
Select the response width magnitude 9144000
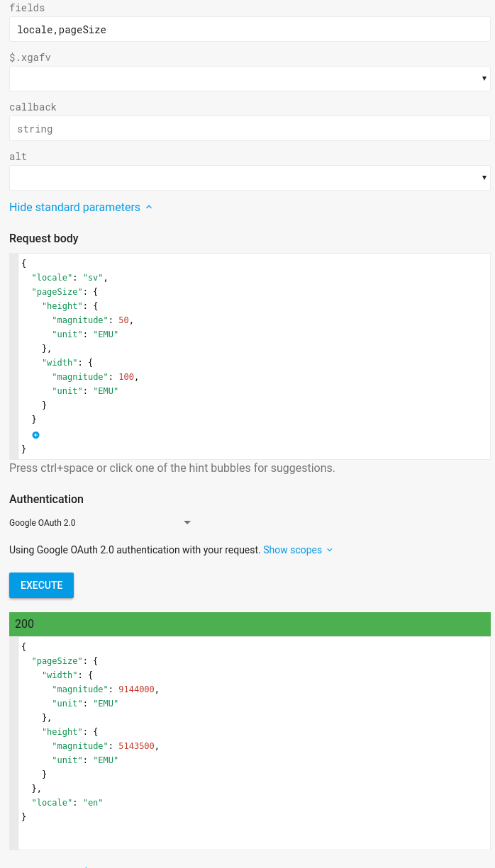pyautogui.click(x=136, y=689)
